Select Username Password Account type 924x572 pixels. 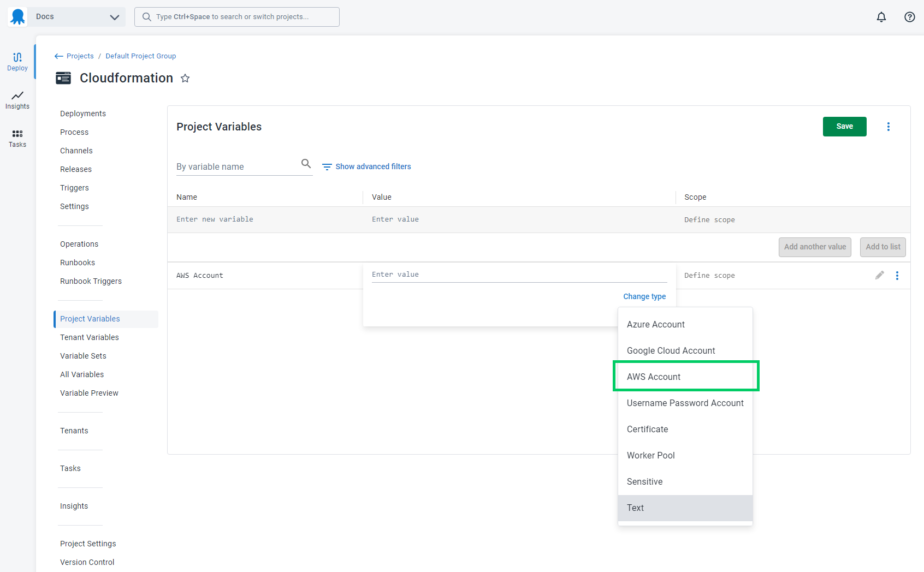click(685, 403)
